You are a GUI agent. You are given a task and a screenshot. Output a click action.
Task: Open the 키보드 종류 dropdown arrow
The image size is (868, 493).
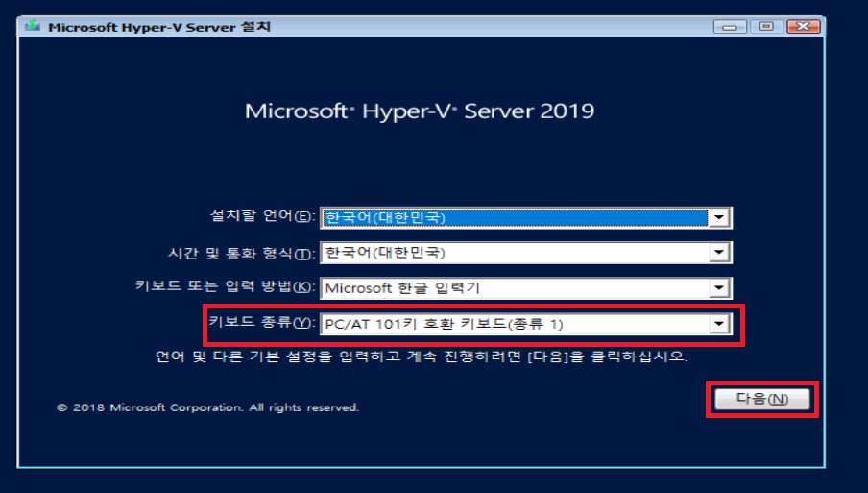[718, 324]
